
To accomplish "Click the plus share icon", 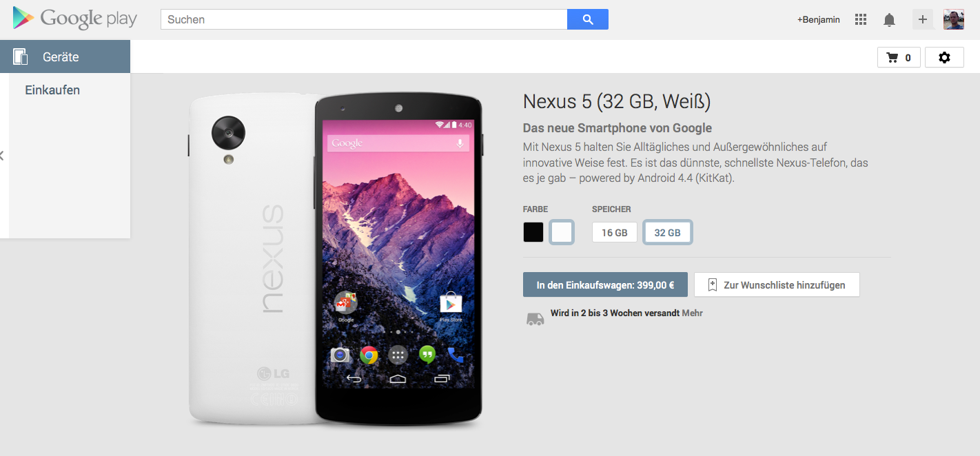I will click(923, 19).
